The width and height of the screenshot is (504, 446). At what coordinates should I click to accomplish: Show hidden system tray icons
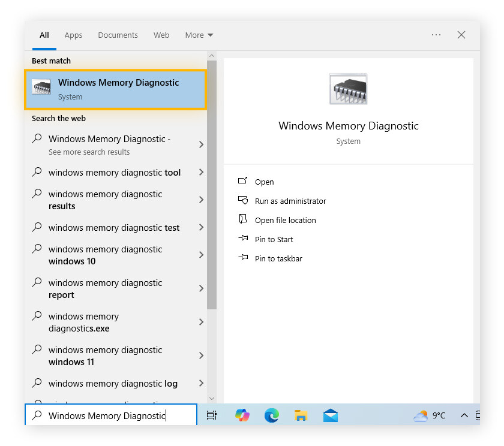[464, 415]
